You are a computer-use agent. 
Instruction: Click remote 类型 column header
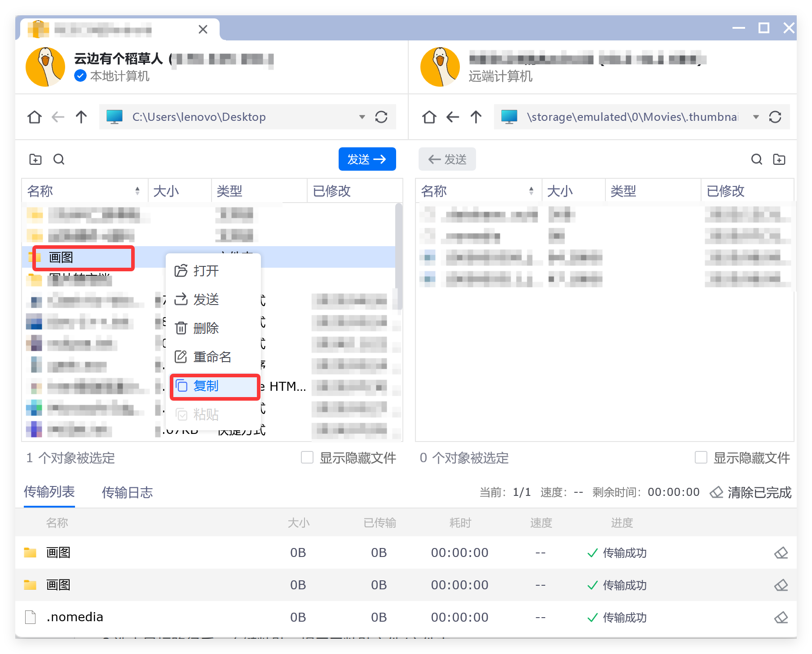pos(653,191)
